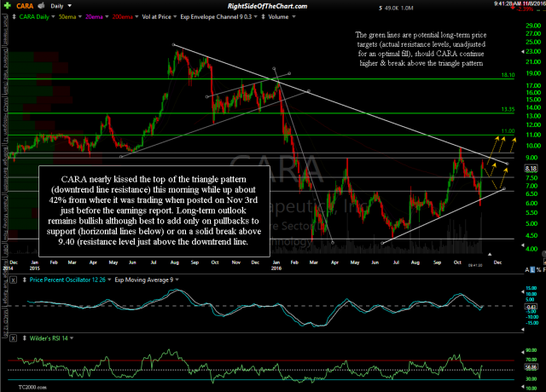Click the Jan 2016 date axis label

(x=276, y=265)
